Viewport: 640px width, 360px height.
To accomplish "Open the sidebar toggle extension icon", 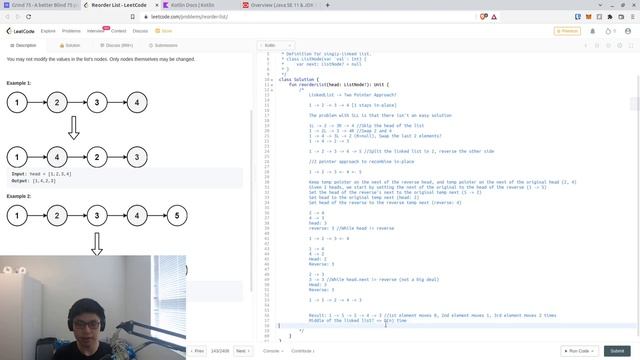I will click(x=599, y=17).
